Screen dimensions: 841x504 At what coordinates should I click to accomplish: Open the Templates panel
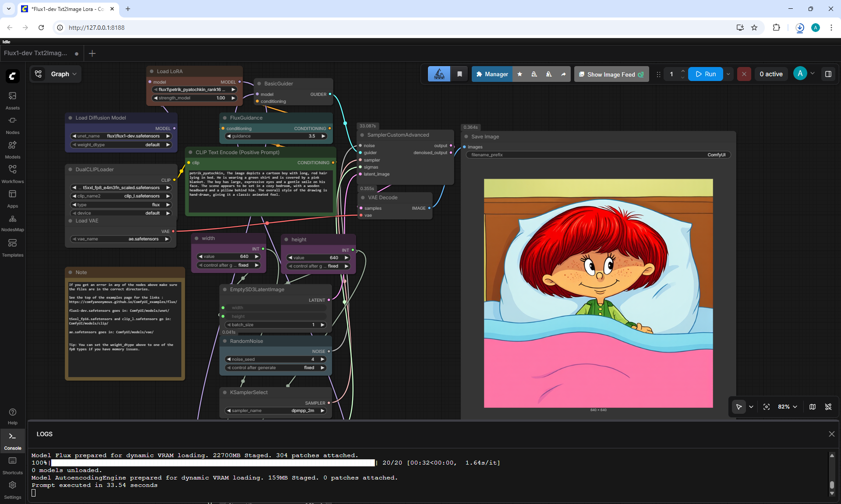12,247
